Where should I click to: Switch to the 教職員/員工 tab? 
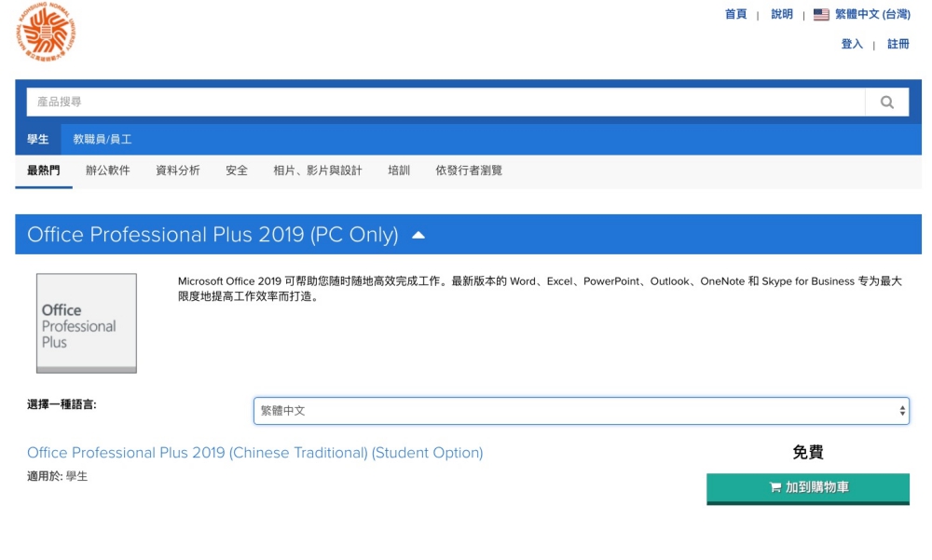(103, 139)
